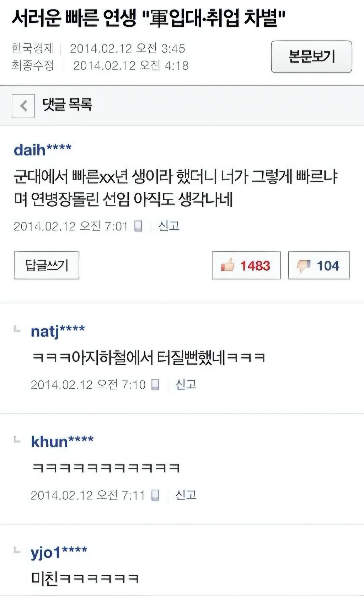364x596 pixels.
Task: Click the mobile icon on daih**** comment
Action: pos(138,226)
